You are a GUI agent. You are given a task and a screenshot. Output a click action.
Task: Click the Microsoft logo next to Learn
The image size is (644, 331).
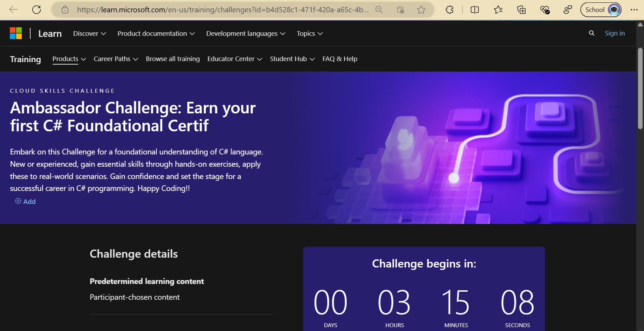click(16, 33)
